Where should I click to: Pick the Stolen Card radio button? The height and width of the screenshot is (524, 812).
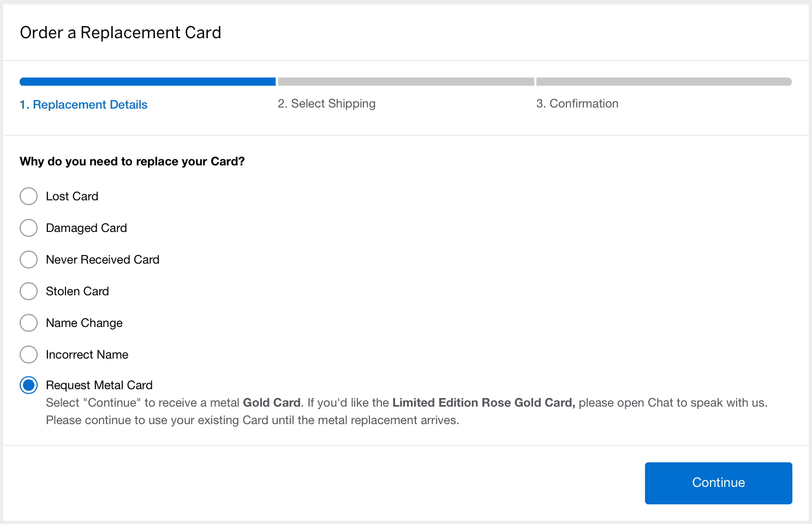(28, 291)
